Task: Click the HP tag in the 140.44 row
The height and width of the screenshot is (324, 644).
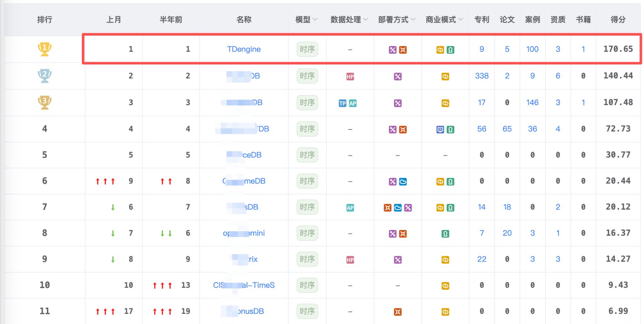Action: (x=350, y=77)
